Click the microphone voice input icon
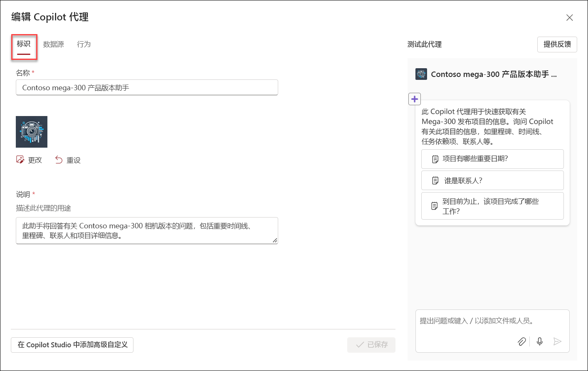 pyautogui.click(x=540, y=341)
